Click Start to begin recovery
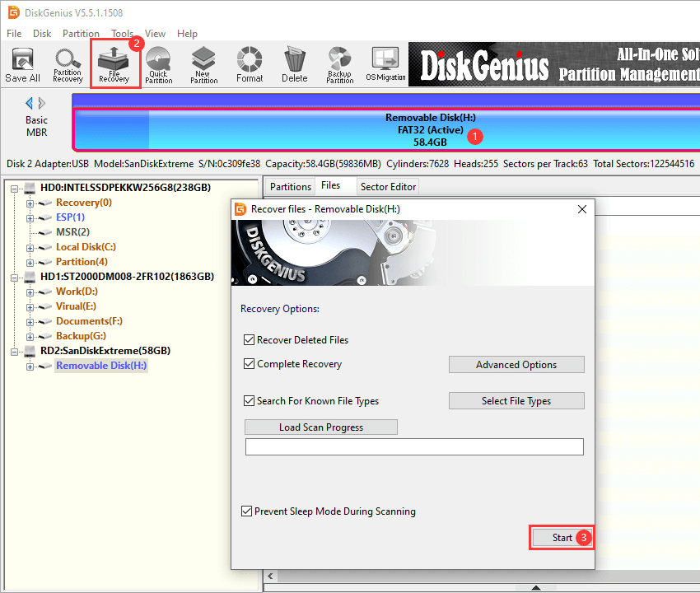Screen dimensions: 700x593 pos(562,537)
